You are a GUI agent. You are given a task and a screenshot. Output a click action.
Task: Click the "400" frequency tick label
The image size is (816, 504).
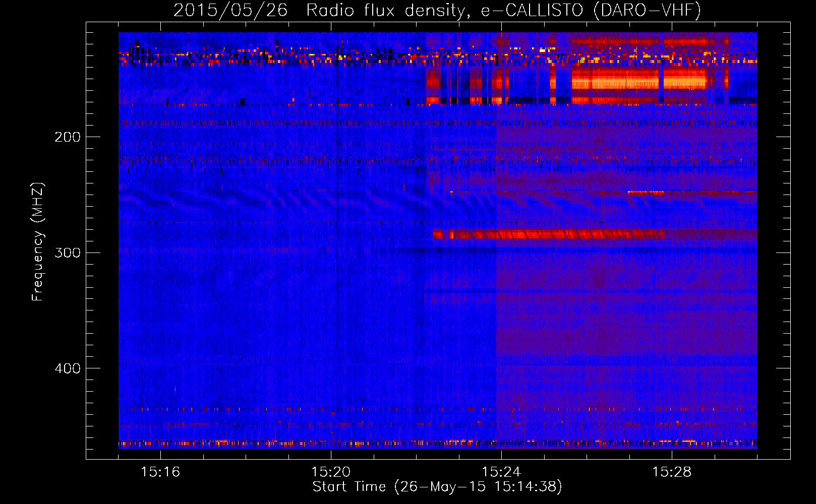(x=68, y=368)
